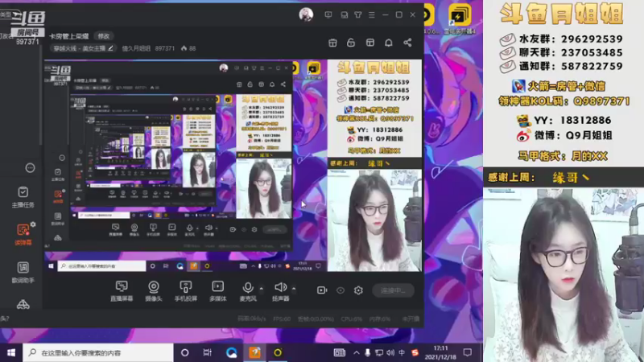Click the car icon in the sidebar
Viewport: 644px width, 362px height.
[x=23, y=305]
